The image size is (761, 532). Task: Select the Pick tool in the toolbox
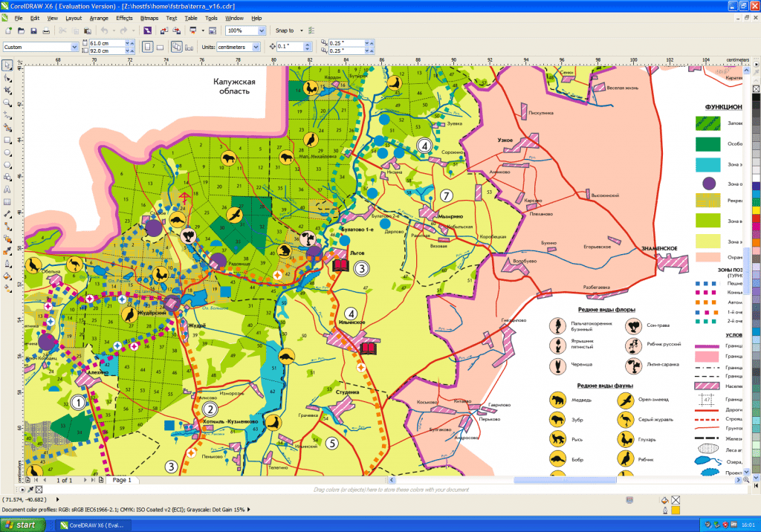click(x=7, y=65)
